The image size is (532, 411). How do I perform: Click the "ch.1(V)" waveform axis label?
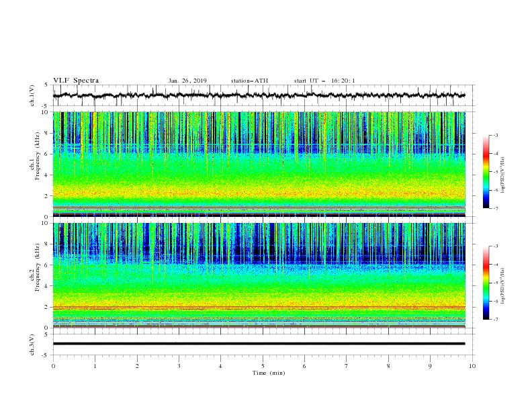click(x=32, y=95)
